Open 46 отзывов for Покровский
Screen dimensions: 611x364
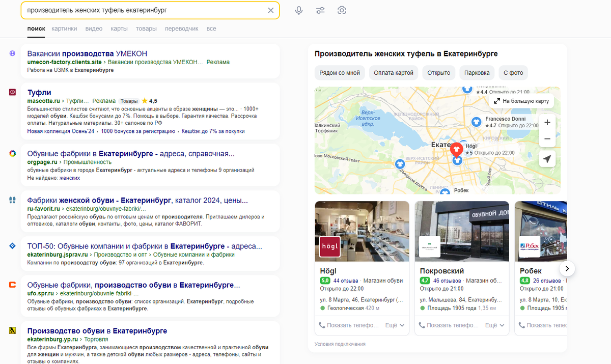447,281
